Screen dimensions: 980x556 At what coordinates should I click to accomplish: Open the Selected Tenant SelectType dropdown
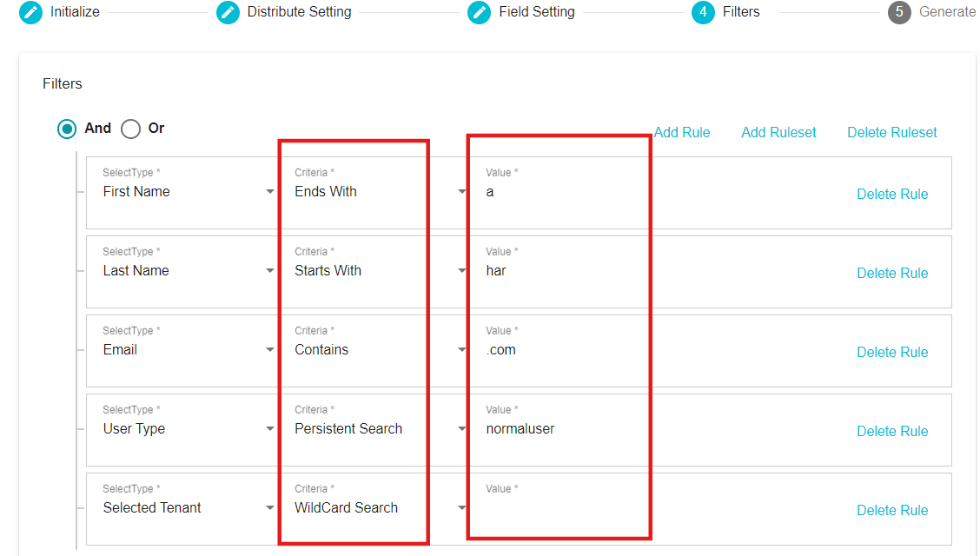pos(189,508)
